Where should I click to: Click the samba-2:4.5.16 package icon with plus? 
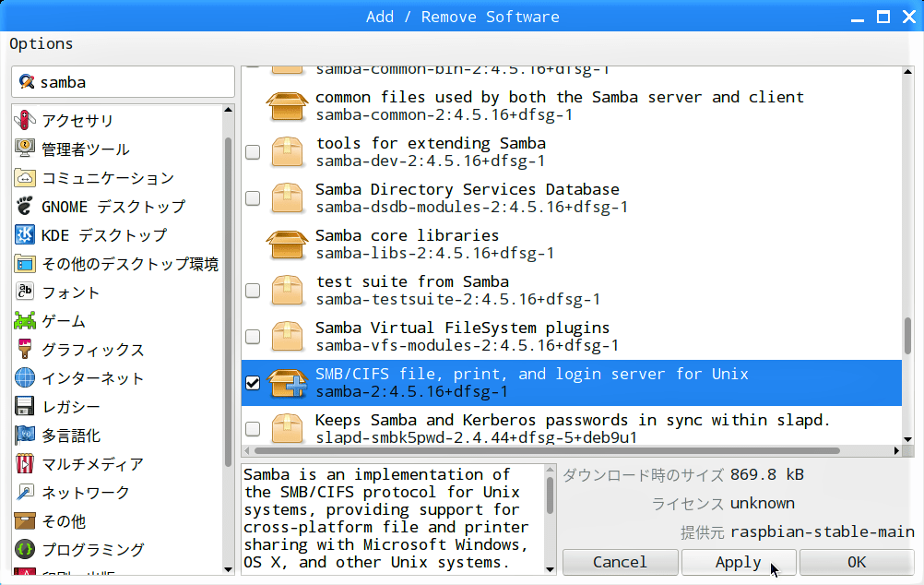click(287, 383)
